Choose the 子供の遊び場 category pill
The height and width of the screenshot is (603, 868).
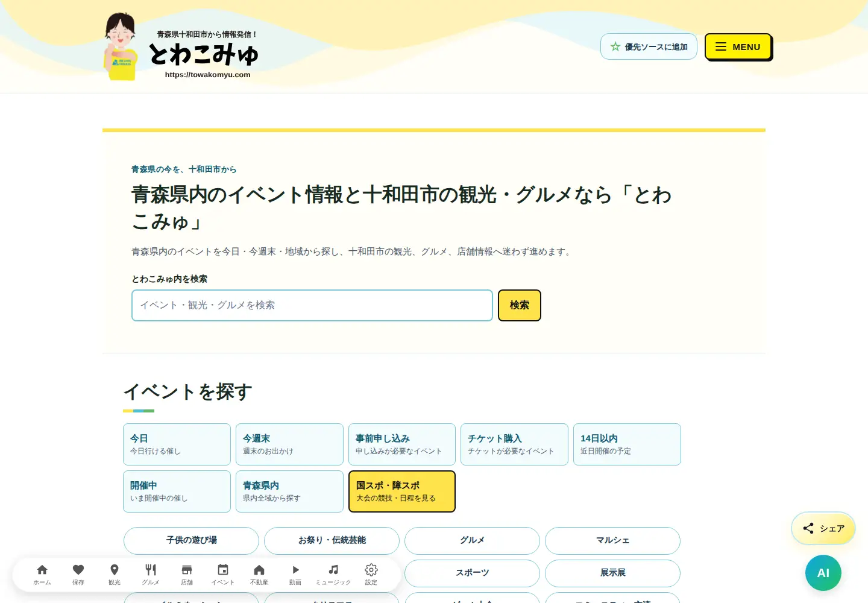(191, 540)
